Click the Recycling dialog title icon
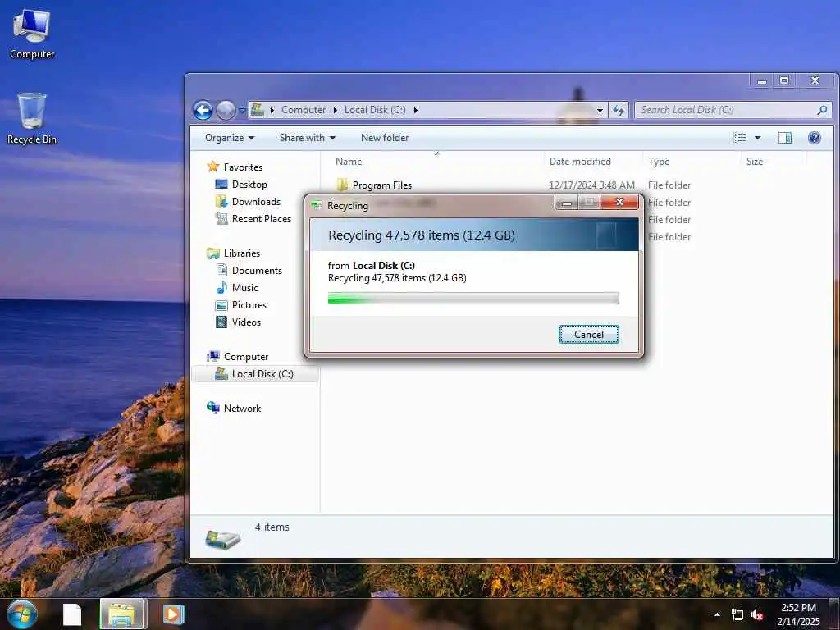840x630 pixels. [317, 205]
